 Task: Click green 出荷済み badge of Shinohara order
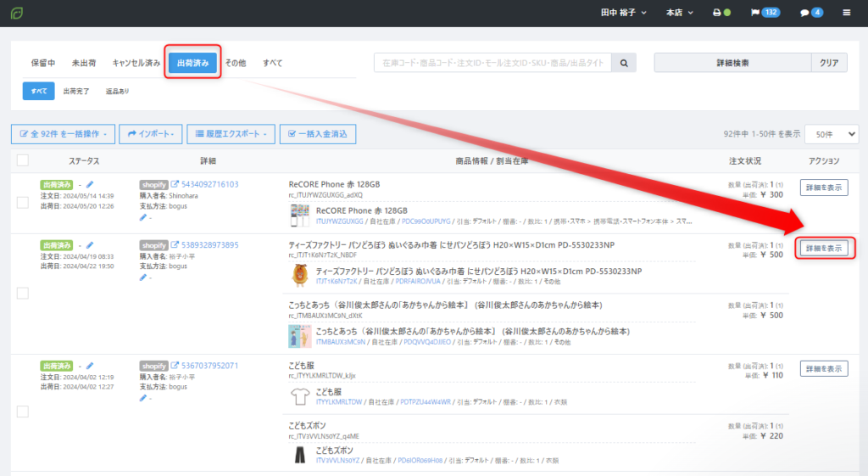56,184
